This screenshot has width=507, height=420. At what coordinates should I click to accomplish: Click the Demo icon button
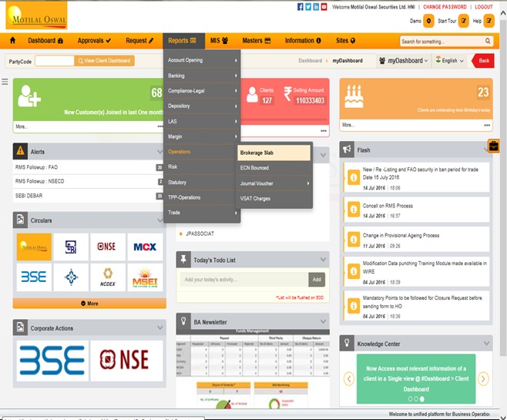pos(428,21)
